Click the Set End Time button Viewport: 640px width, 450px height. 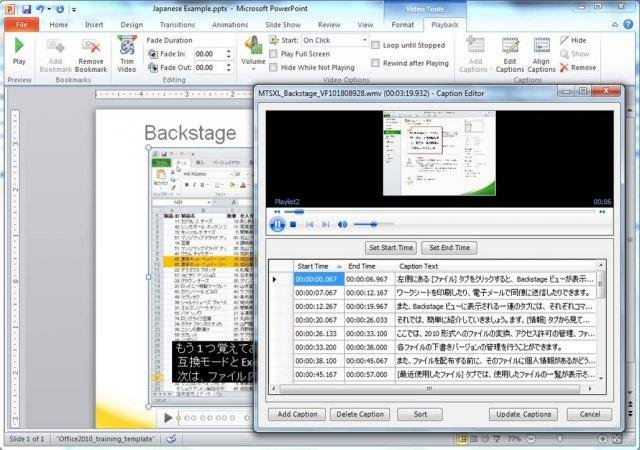click(449, 248)
